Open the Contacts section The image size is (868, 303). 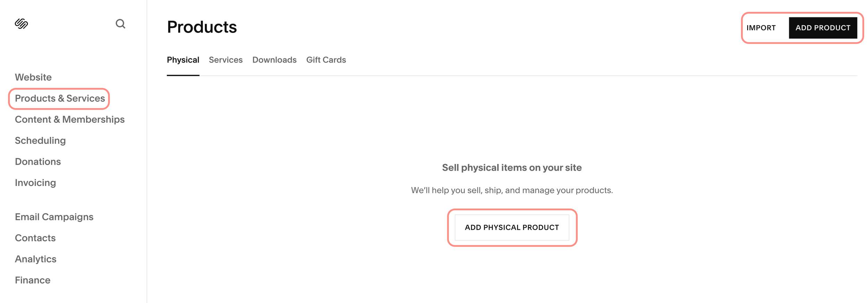pos(35,238)
